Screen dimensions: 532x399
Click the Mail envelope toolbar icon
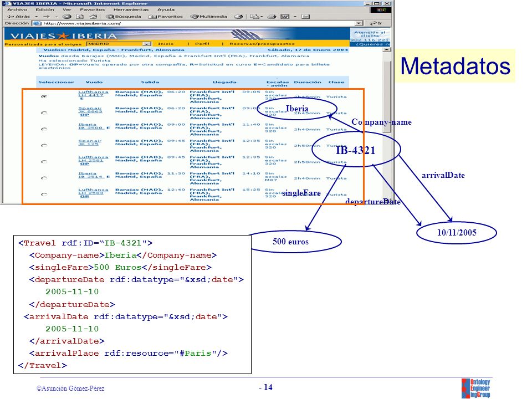254,16
